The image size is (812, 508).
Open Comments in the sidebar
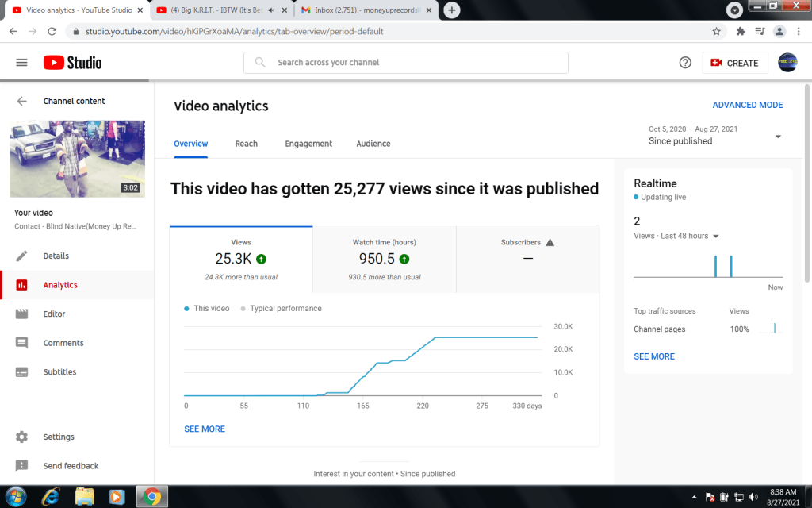pos(63,343)
